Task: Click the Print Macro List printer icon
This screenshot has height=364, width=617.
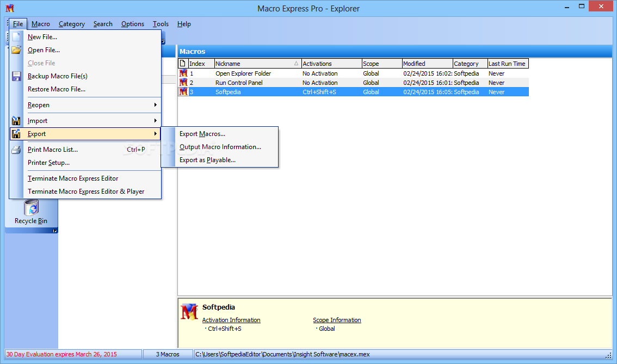Action: pos(16,150)
